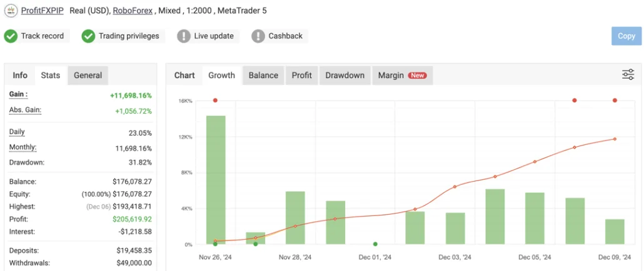Click the red dot above Nov 26 bar

[x=215, y=101]
